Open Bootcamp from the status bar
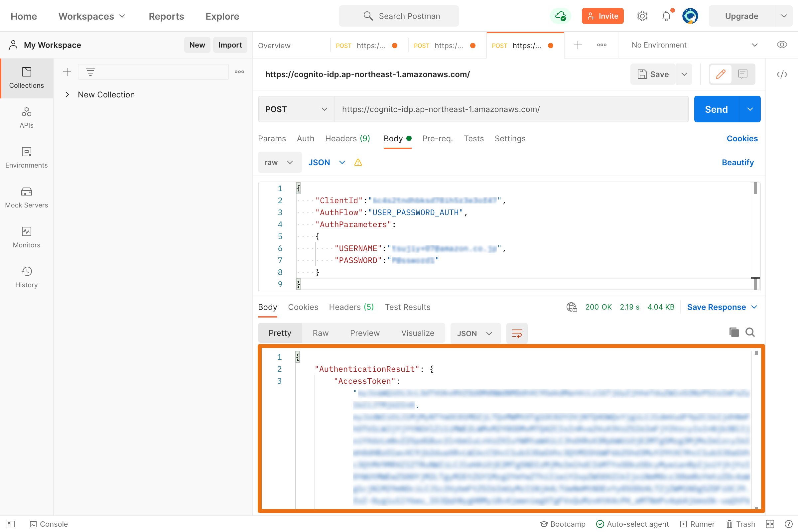 coord(563,524)
